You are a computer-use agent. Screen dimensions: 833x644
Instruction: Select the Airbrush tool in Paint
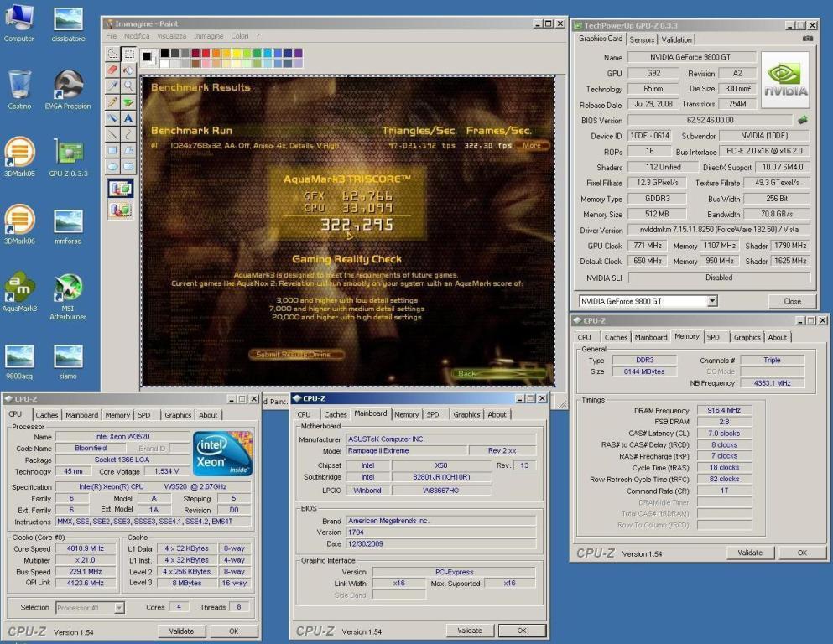112,118
